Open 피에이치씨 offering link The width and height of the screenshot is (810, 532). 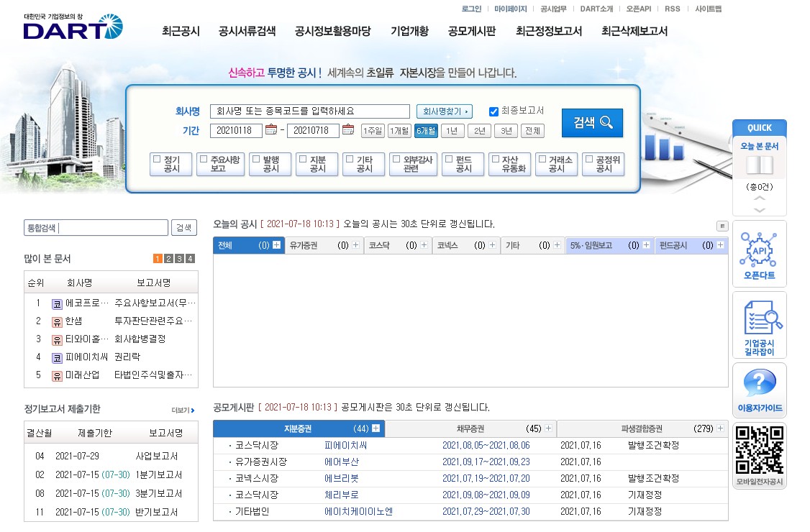tap(345, 445)
